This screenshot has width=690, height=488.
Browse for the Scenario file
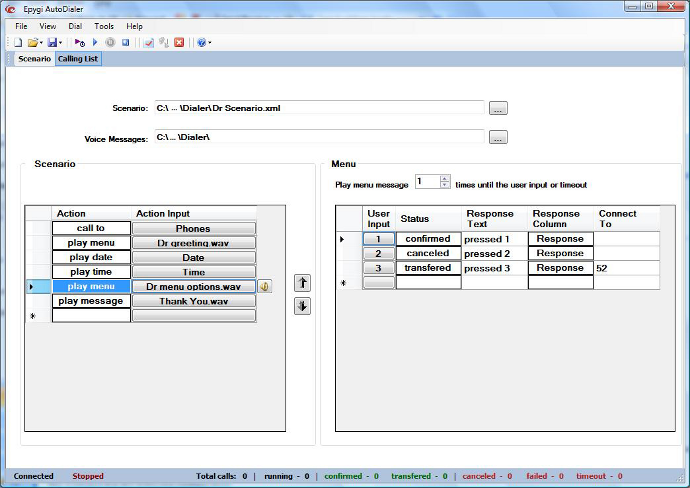[x=498, y=108]
